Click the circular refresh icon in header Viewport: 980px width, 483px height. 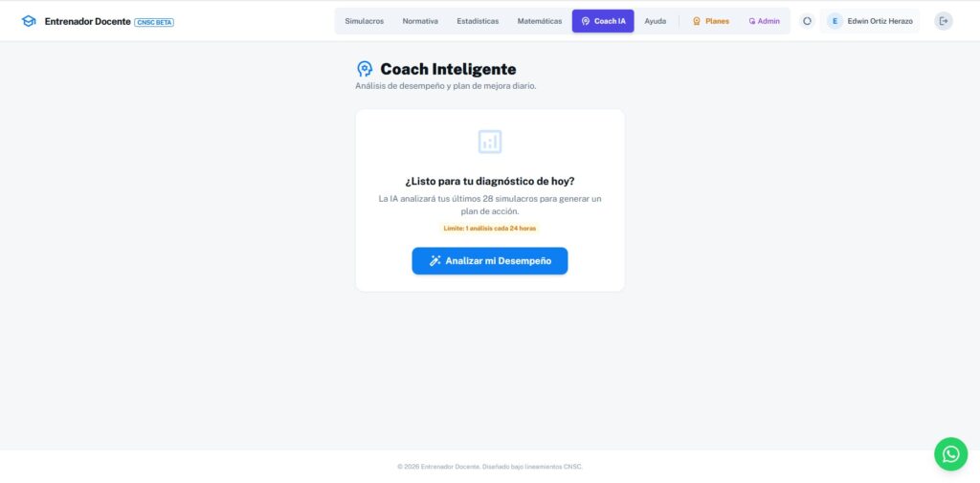tap(807, 21)
